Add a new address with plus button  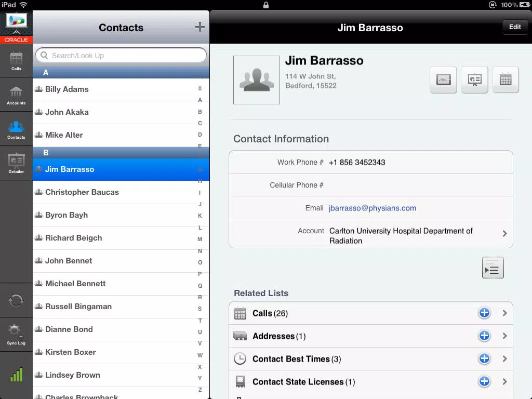[484, 336]
